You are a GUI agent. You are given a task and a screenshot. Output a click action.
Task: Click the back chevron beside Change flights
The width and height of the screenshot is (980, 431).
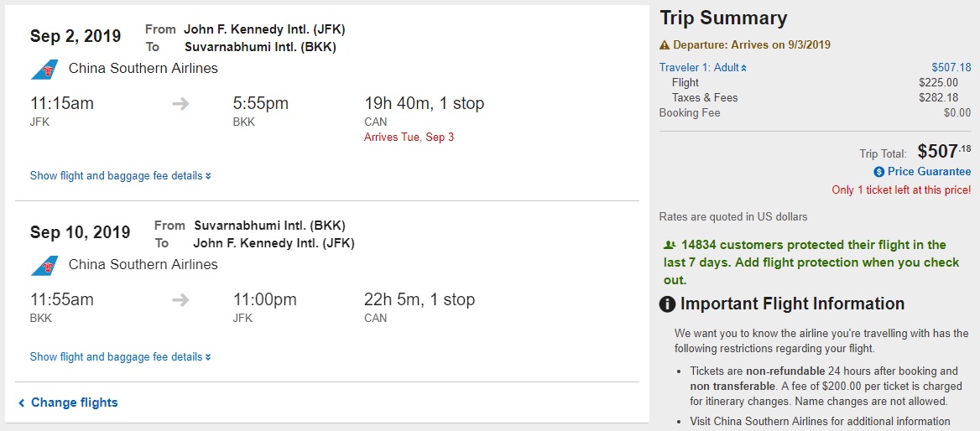tap(22, 403)
